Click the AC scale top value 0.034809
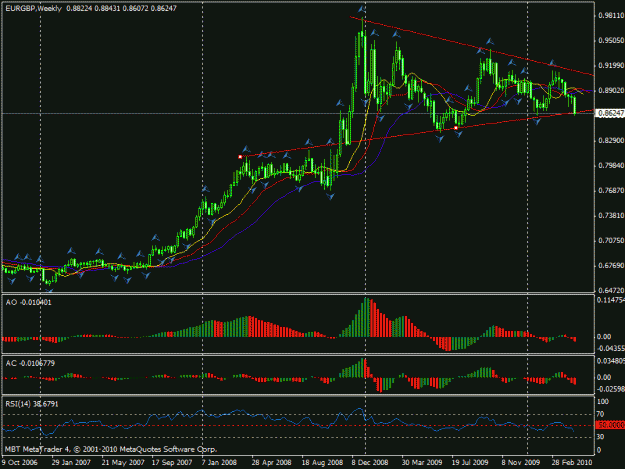625x469 pixels. tap(611, 361)
